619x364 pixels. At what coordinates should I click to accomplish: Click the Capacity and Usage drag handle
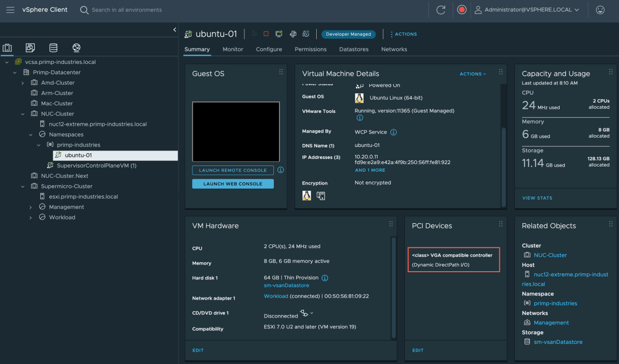pyautogui.click(x=611, y=72)
